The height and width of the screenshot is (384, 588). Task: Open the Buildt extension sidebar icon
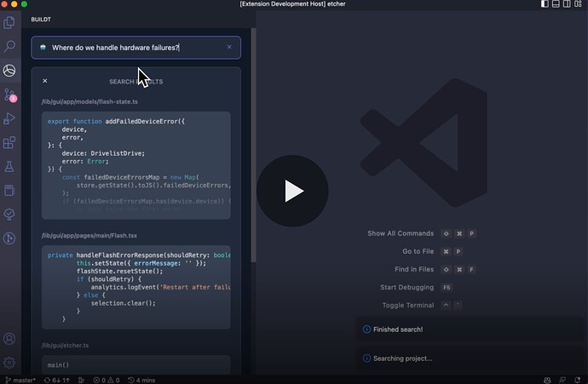coord(9,71)
